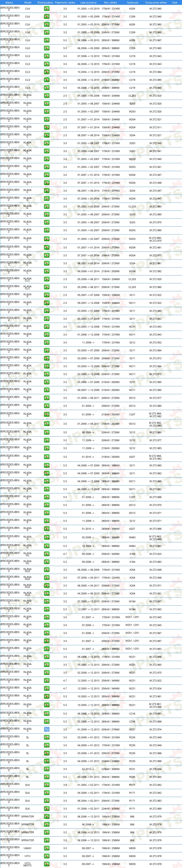Click the 'Nadwozie' column header
The image size is (182, 868).
132,2
